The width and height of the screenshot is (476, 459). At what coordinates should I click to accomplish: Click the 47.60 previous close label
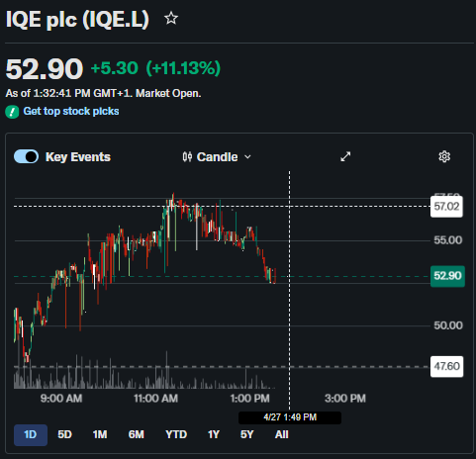[x=446, y=366]
